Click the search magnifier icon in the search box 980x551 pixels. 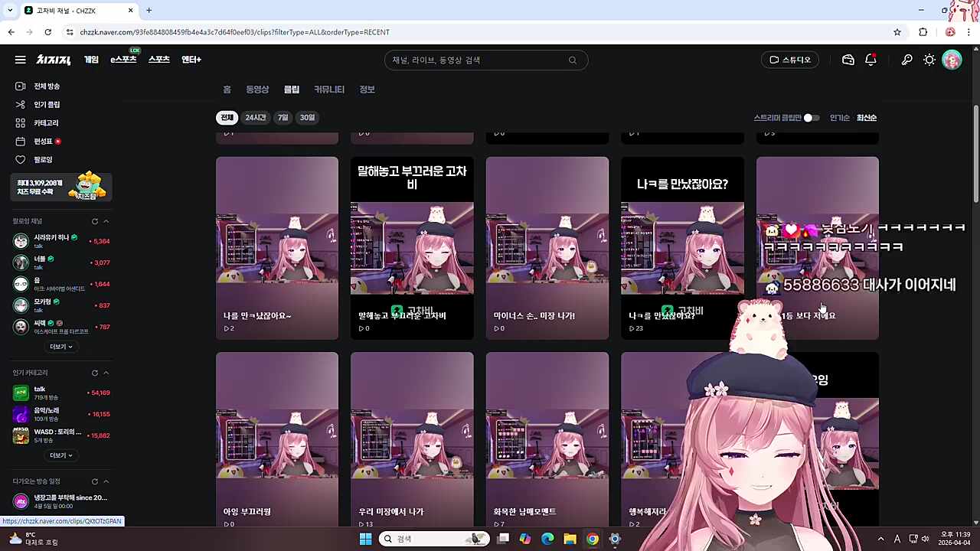click(572, 60)
